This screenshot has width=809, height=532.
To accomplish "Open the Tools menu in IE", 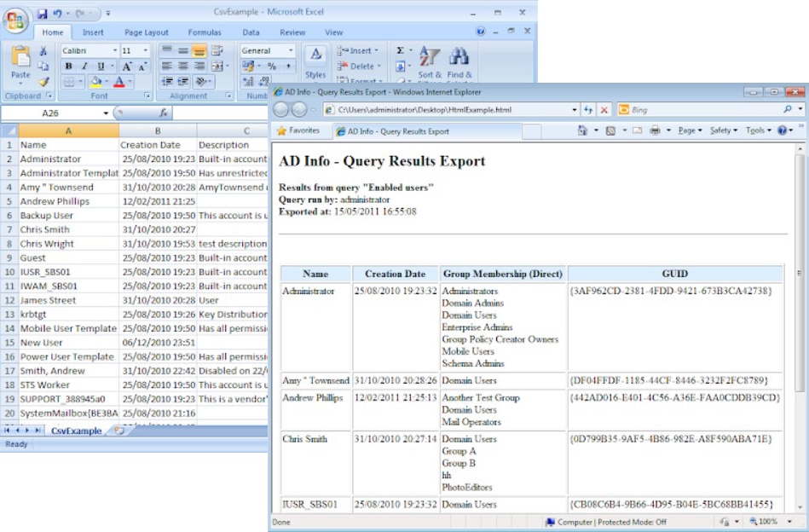I will (x=758, y=130).
